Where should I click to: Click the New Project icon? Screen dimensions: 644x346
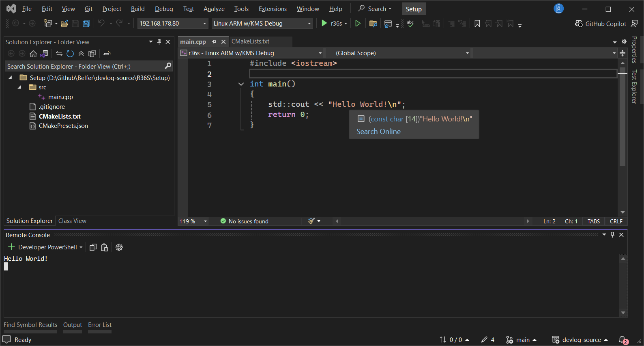(x=48, y=24)
